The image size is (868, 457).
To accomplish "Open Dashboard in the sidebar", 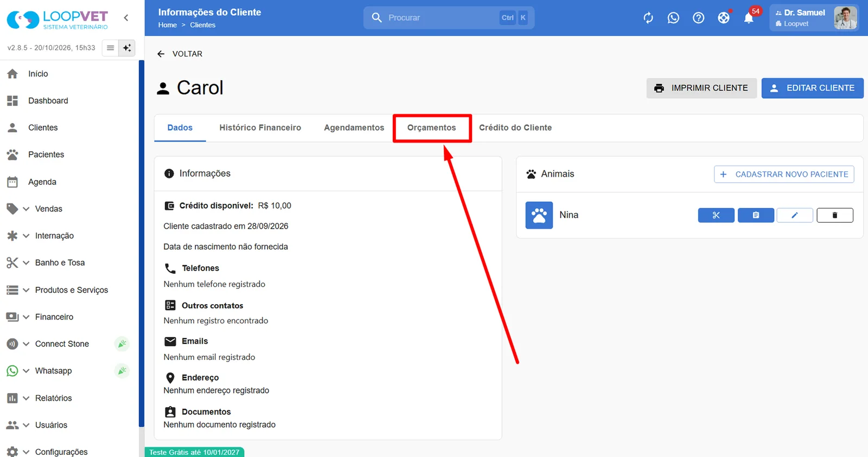I will 48,101.
